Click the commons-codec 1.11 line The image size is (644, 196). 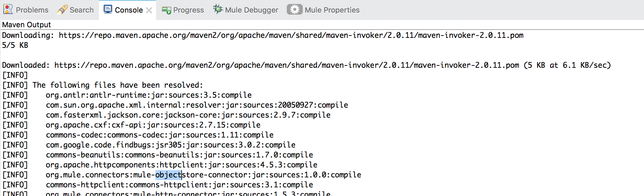[138, 135]
